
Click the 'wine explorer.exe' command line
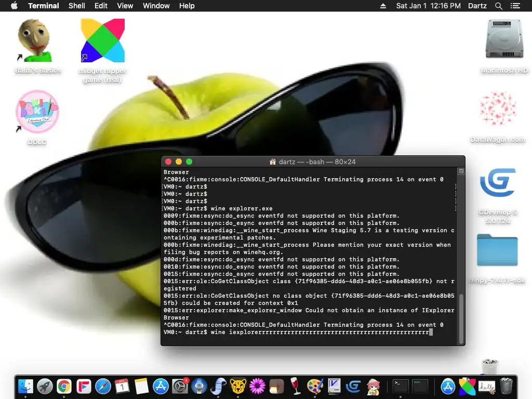(x=242, y=208)
